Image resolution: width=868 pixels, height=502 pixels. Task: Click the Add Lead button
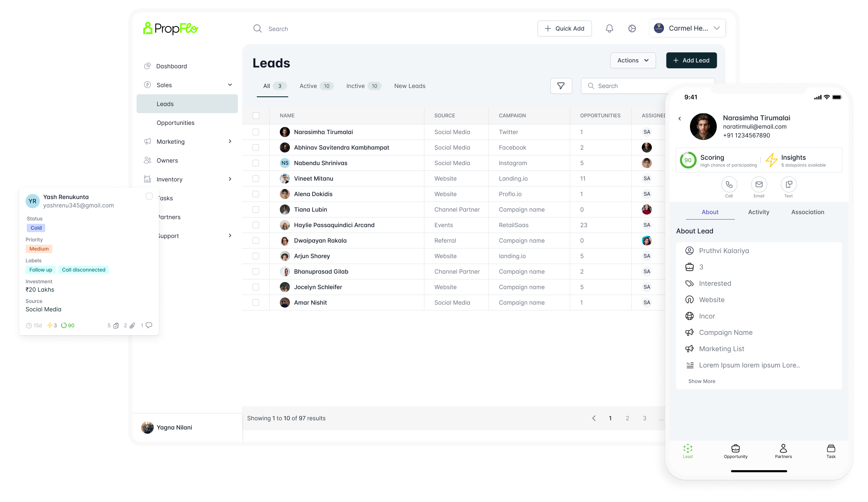click(x=690, y=60)
